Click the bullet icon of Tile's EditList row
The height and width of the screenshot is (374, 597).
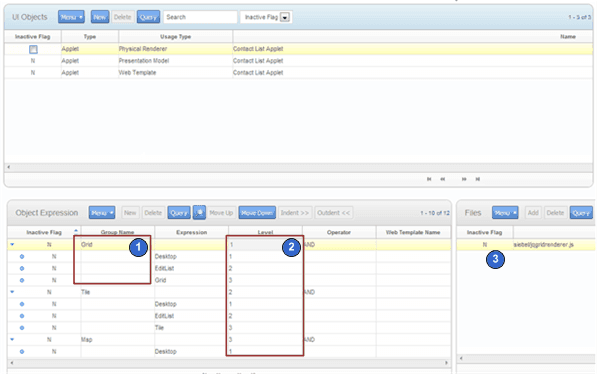[x=22, y=316]
